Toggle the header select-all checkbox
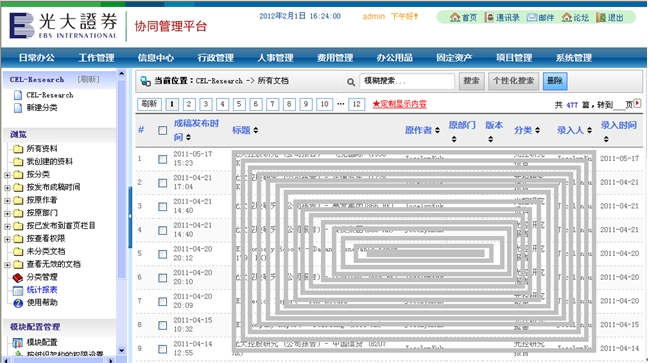The height and width of the screenshot is (363, 648). (162, 131)
